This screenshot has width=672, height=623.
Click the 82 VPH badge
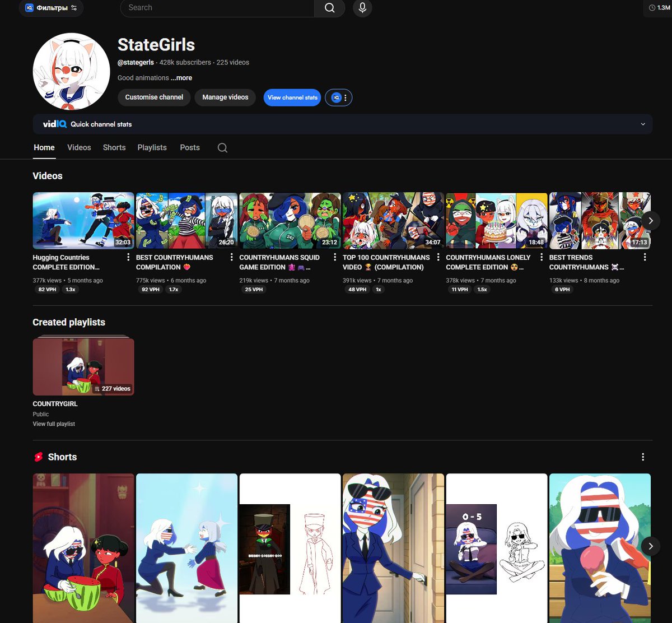(47, 290)
